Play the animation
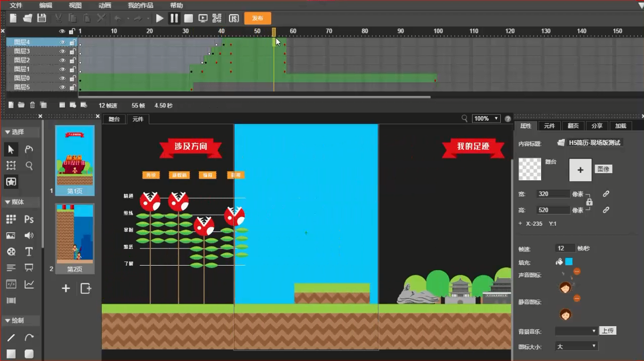 point(160,18)
